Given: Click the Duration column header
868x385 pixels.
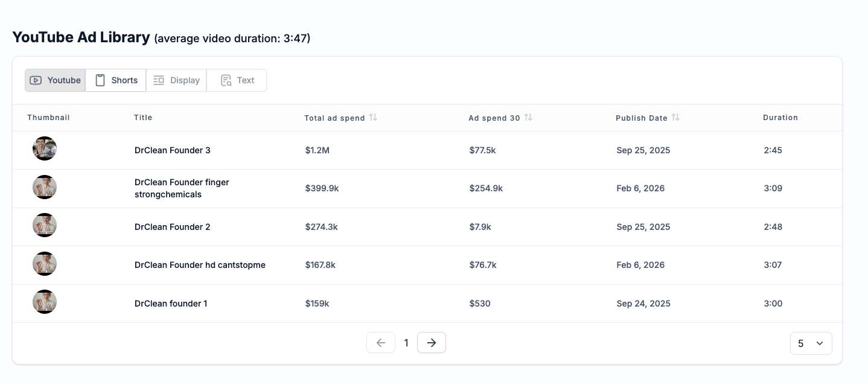Looking at the screenshot, I should [x=780, y=118].
